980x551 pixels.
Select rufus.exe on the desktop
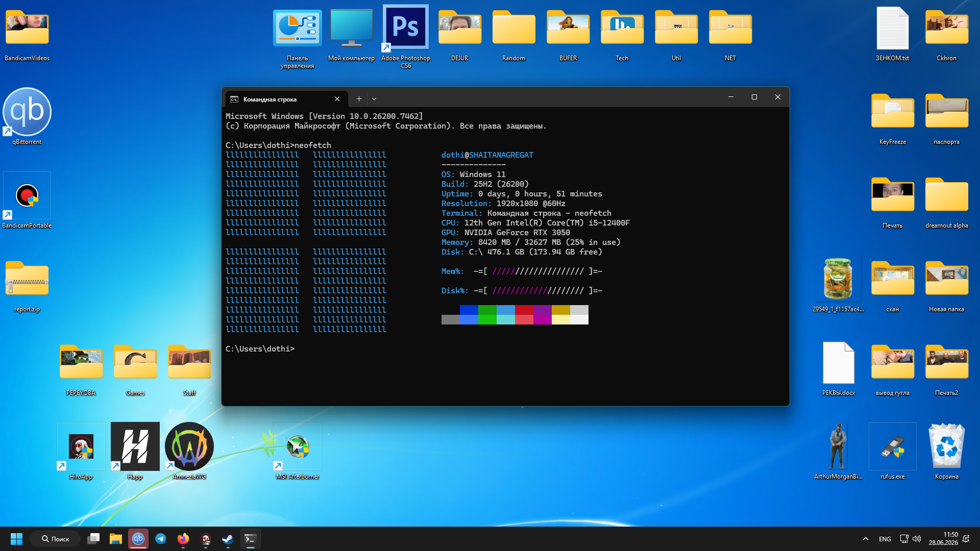coord(893,452)
